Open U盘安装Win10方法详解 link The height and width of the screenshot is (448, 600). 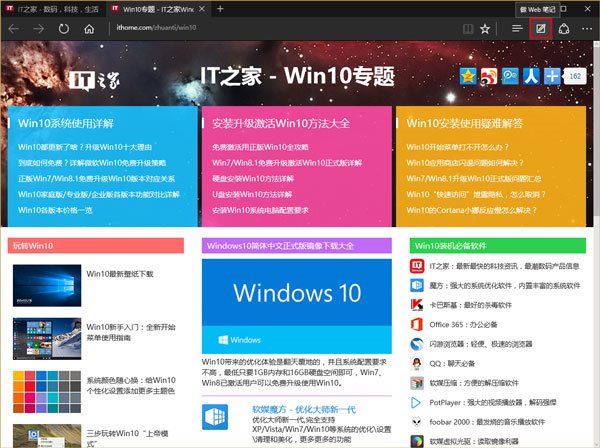click(252, 194)
